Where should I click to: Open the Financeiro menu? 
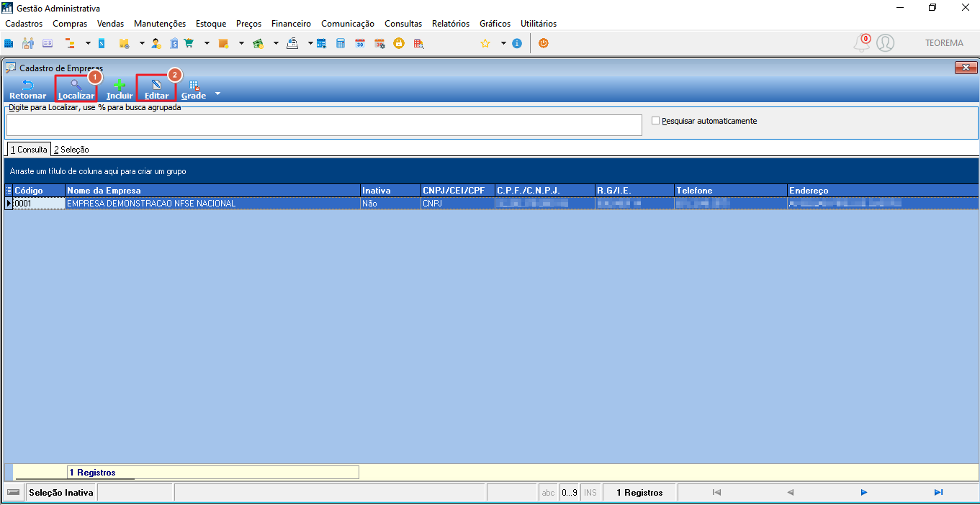(x=291, y=24)
